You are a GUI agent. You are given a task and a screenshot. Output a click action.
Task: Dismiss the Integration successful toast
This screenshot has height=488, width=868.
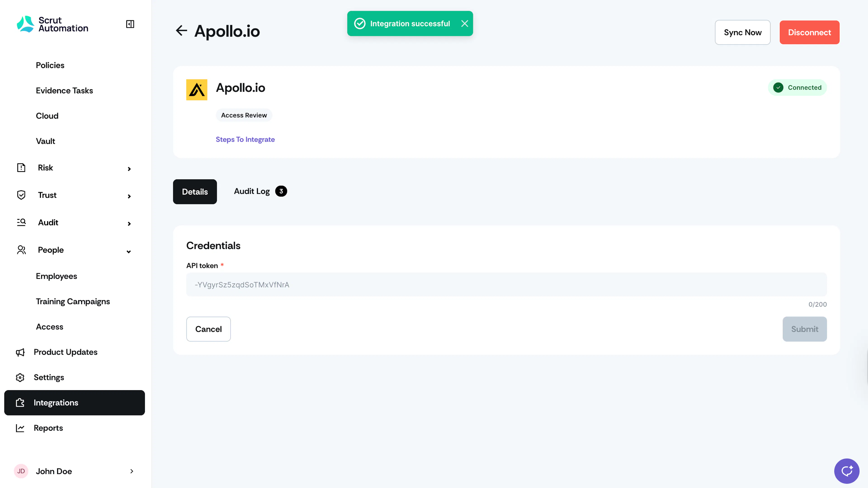coord(465,23)
